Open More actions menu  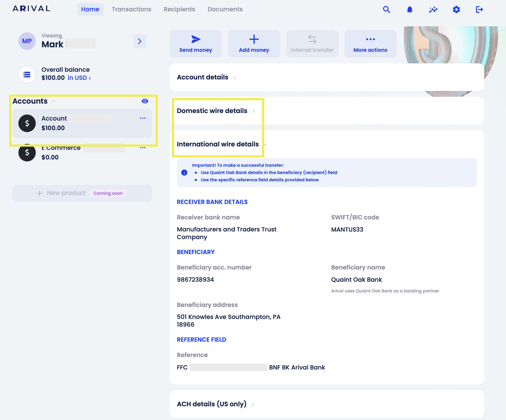pos(370,44)
